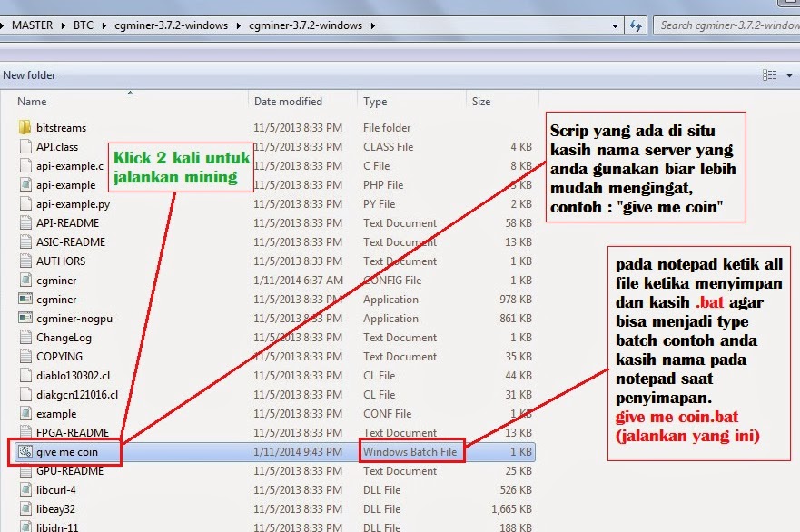Click the refresh button beside the address bar
The width and height of the screenshot is (800, 532).
(x=636, y=25)
